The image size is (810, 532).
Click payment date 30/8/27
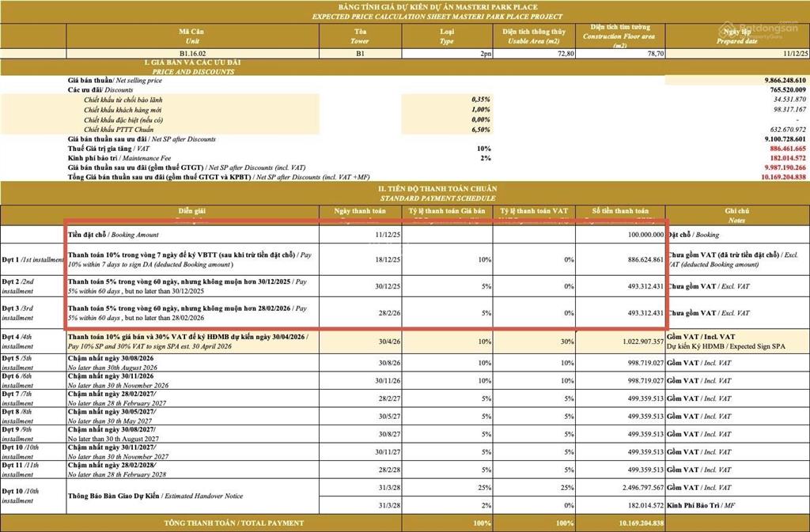pyautogui.click(x=389, y=435)
